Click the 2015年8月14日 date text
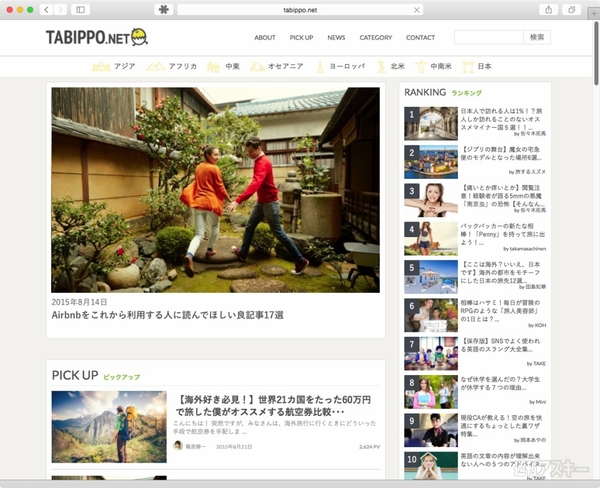600x488 pixels. [79, 302]
